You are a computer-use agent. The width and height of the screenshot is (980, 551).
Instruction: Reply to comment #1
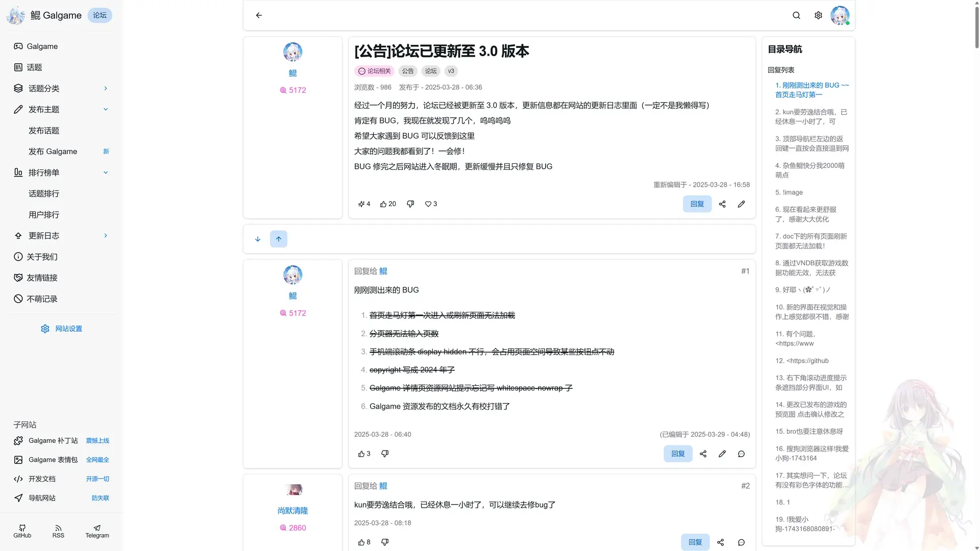click(x=678, y=454)
